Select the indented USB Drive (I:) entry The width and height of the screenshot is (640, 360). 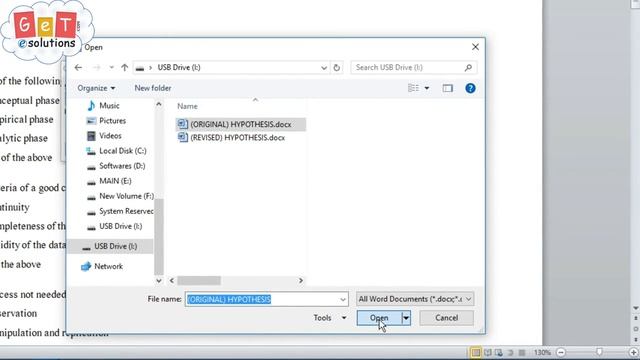tap(120, 226)
